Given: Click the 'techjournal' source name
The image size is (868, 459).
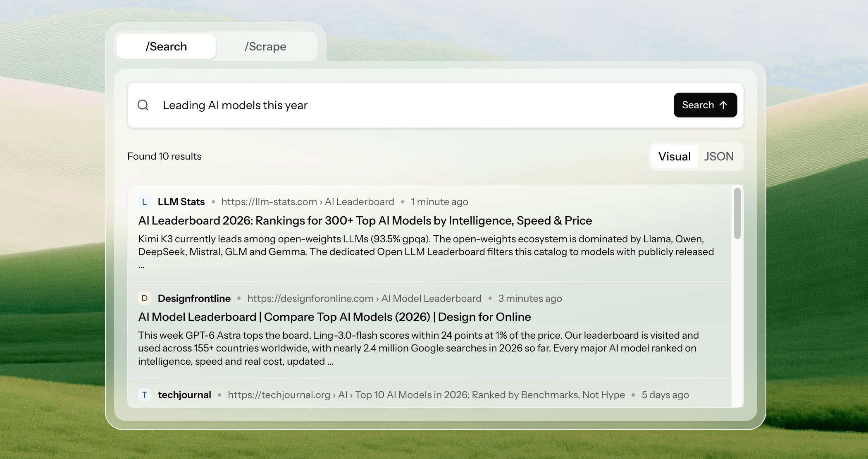Looking at the screenshot, I should coord(184,395).
